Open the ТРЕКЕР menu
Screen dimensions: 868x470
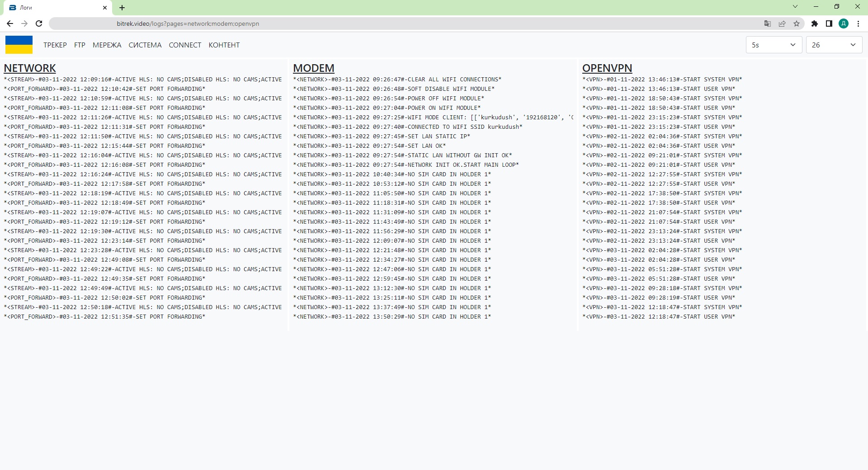55,45
